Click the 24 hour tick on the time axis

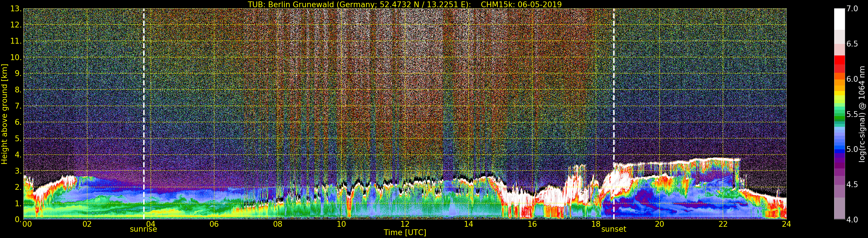[x=786, y=224]
